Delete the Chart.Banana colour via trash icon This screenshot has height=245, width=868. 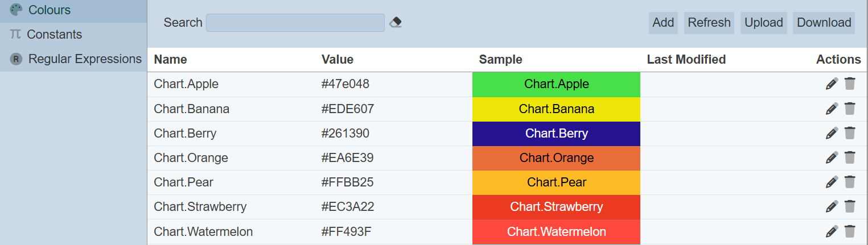pyautogui.click(x=850, y=109)
